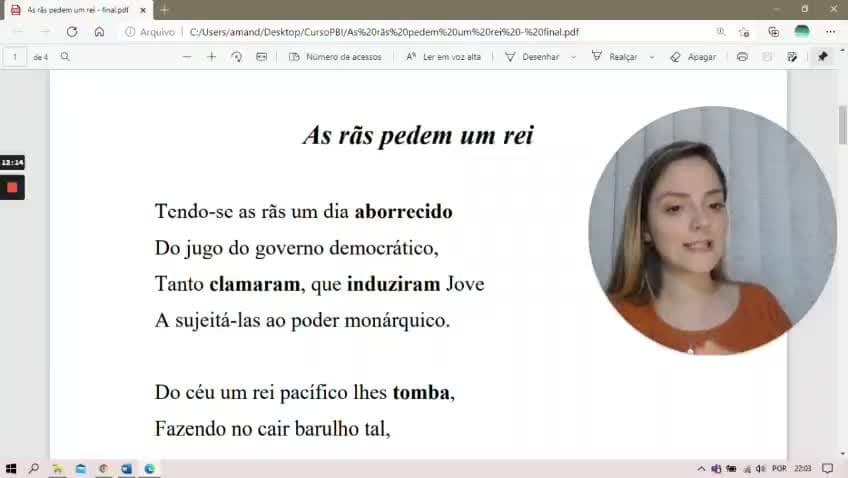848x478 pixels.
Task: Print the PDF document
Action: click(x=742, y=57)
